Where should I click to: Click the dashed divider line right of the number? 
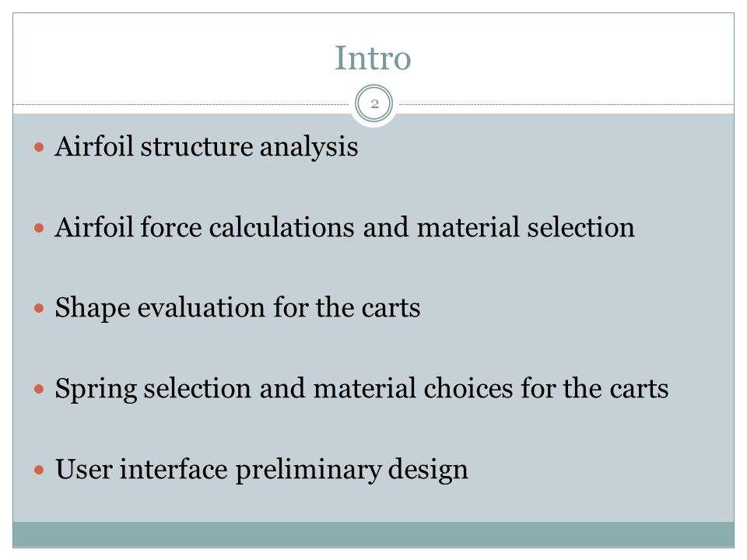coord(566,104)
